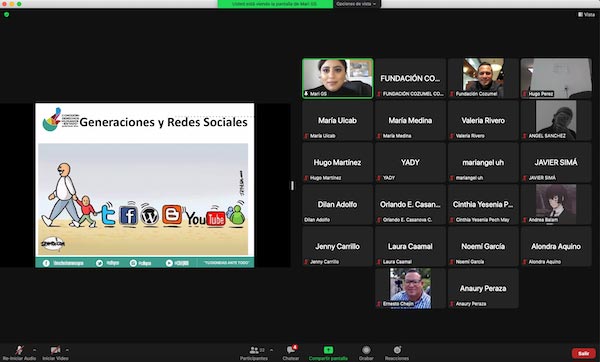This screenshot has width=600, height=362.
Task: Expand the video options arrow beside Iniciar Video
Action: tap(67, 350)
